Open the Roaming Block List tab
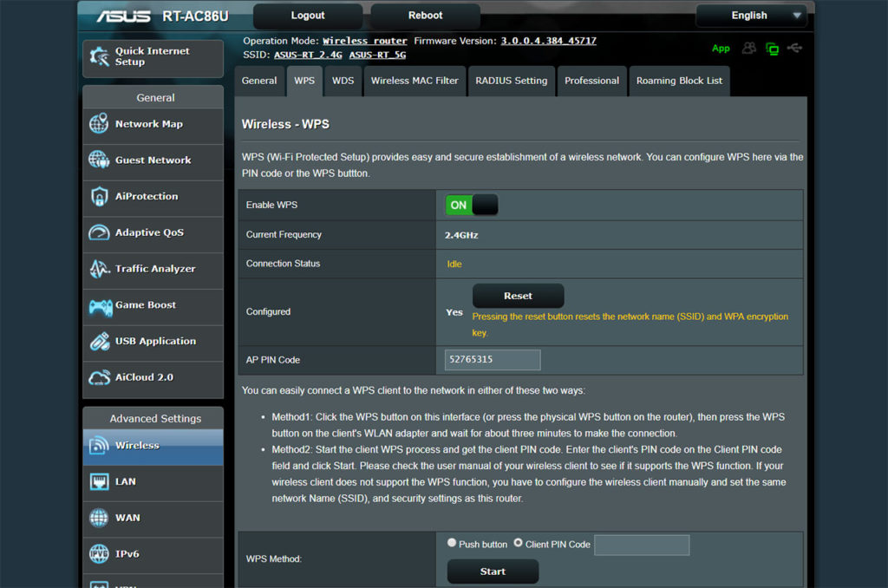888x588 pixels. 678,81
